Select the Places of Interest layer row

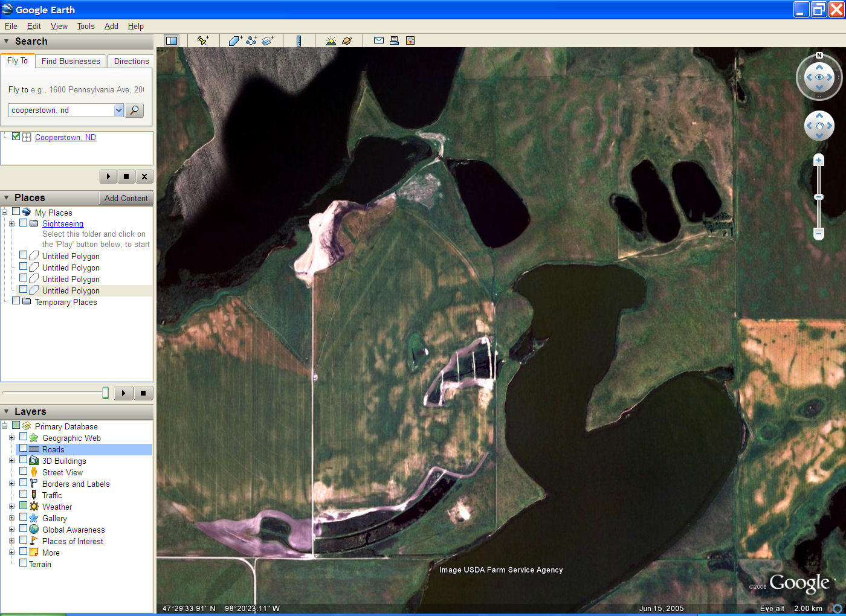[x=73, y=541]
